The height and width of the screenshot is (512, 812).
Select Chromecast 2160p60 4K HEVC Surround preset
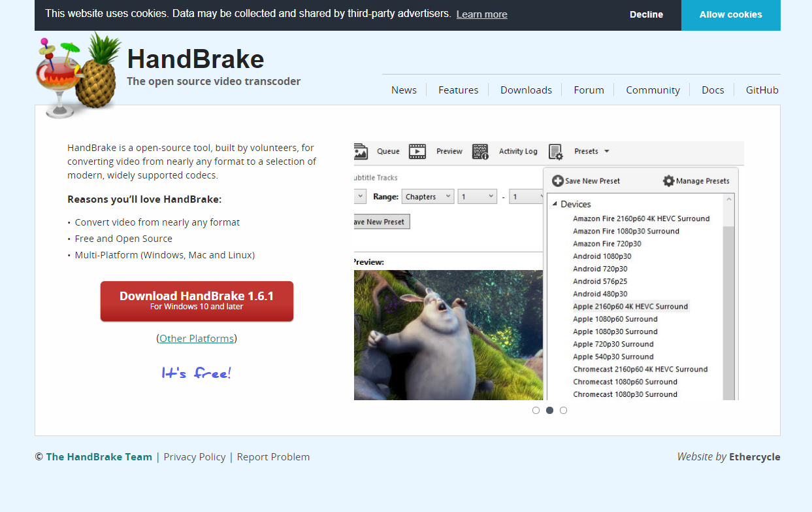[x=640, y=369]
